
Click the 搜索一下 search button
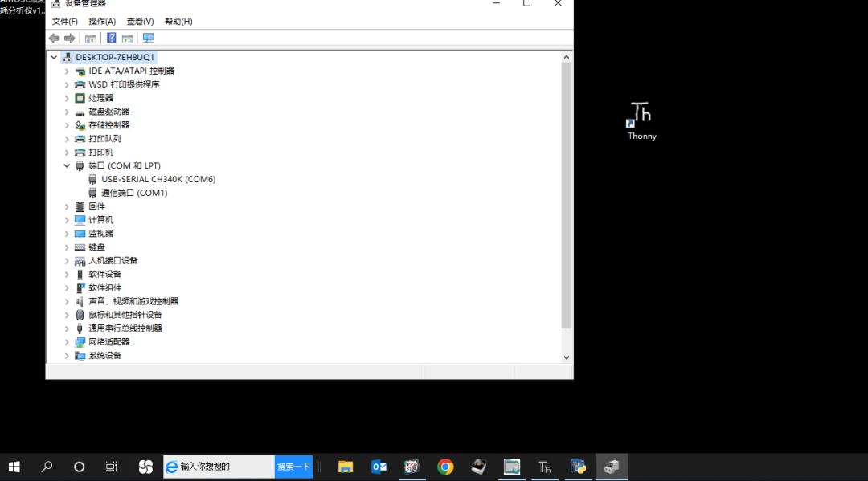pyautogui.click(x=293, y=467)
